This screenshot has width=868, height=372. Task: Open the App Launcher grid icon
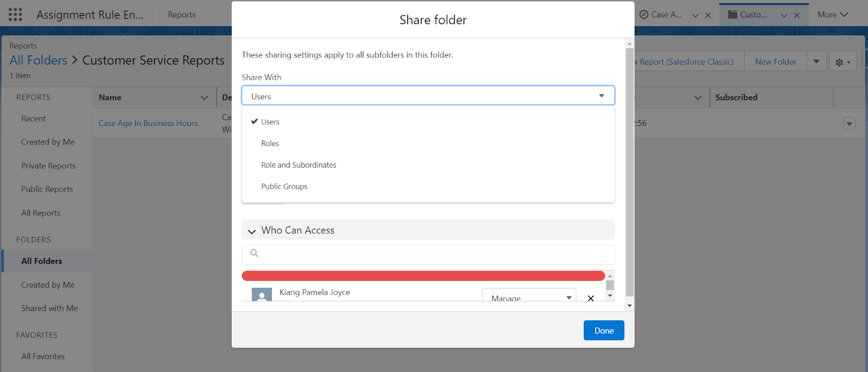[x=15, y=15]
